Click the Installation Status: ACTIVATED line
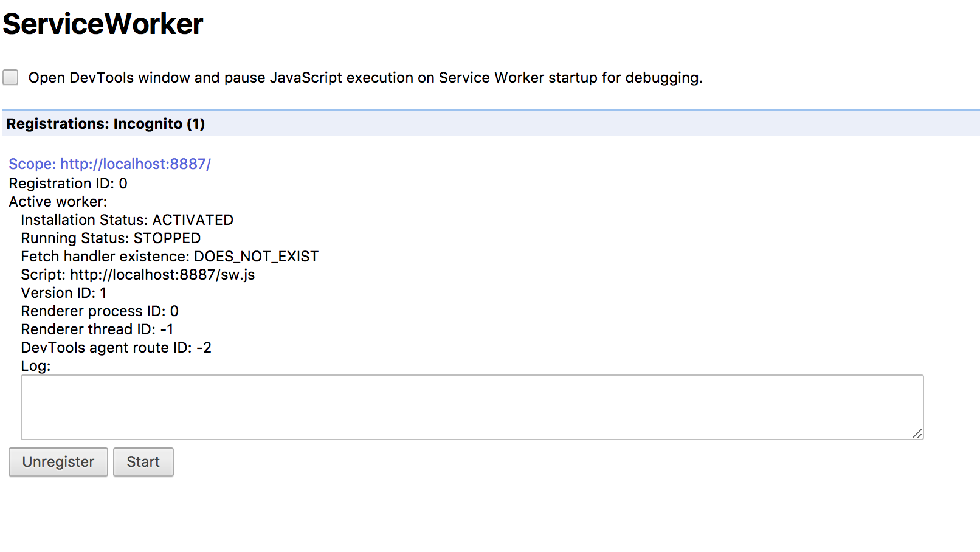 127,220
